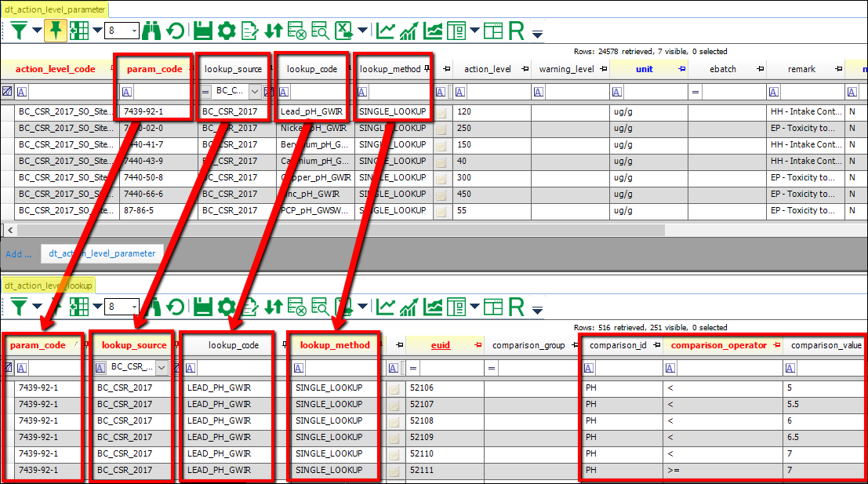This screenshot has height=484, width=868.
Task: Click Excel export icon in upper toolbar
Action: pos(343,31)
